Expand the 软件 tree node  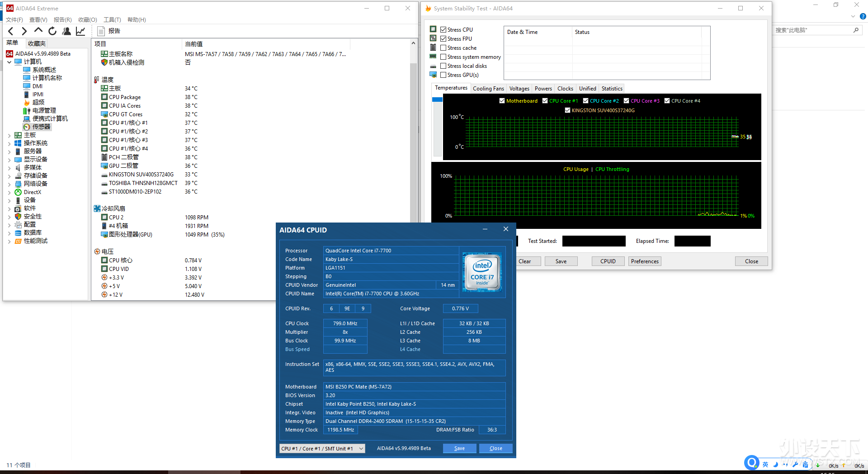pyautogui.click(x=9, y=209)
